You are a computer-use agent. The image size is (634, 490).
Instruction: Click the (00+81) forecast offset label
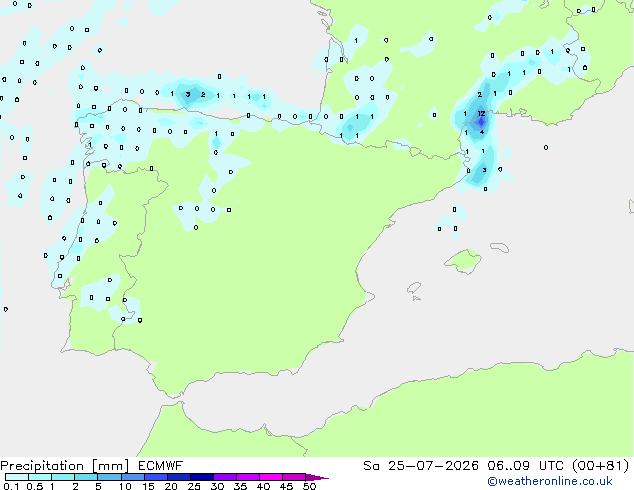coord(601,466)
